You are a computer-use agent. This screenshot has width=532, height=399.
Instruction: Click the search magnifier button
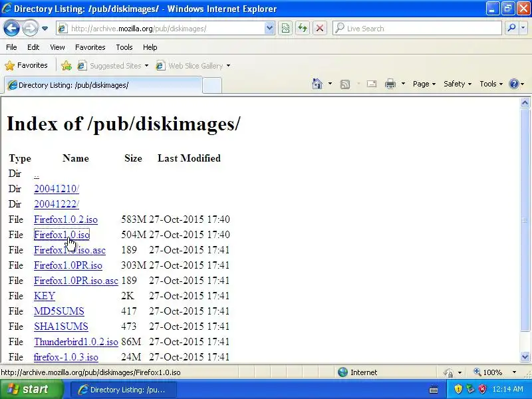[511, 29]
